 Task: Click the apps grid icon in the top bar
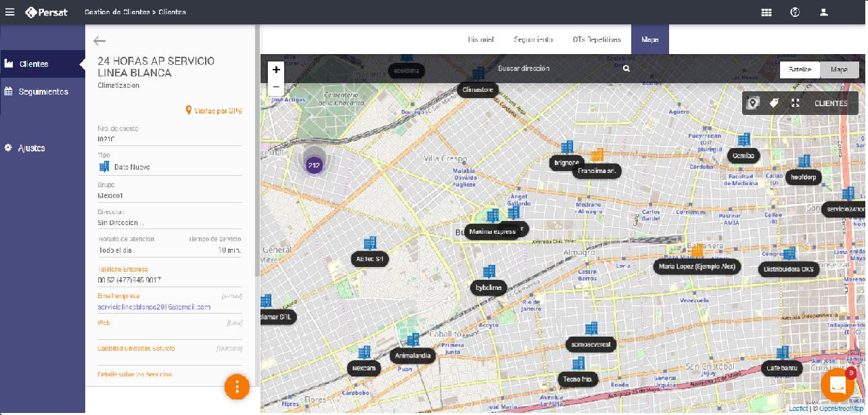pos(767,11)
